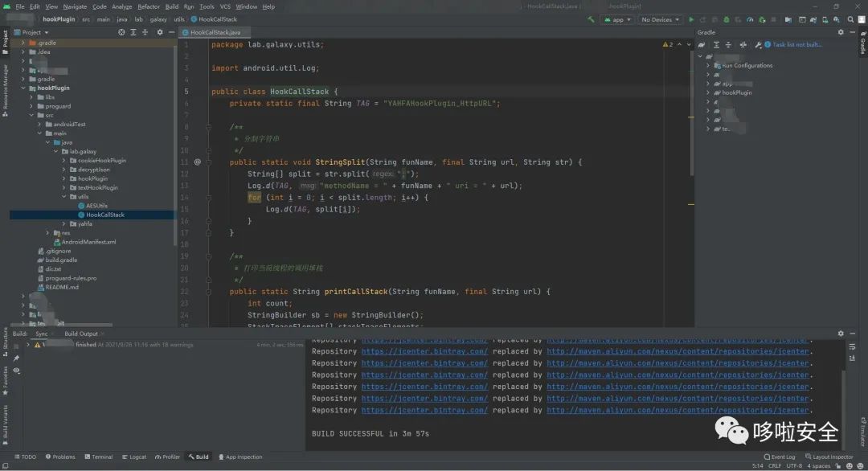
Task: Open Project panel gear options
Action: (x=160, y=32)
